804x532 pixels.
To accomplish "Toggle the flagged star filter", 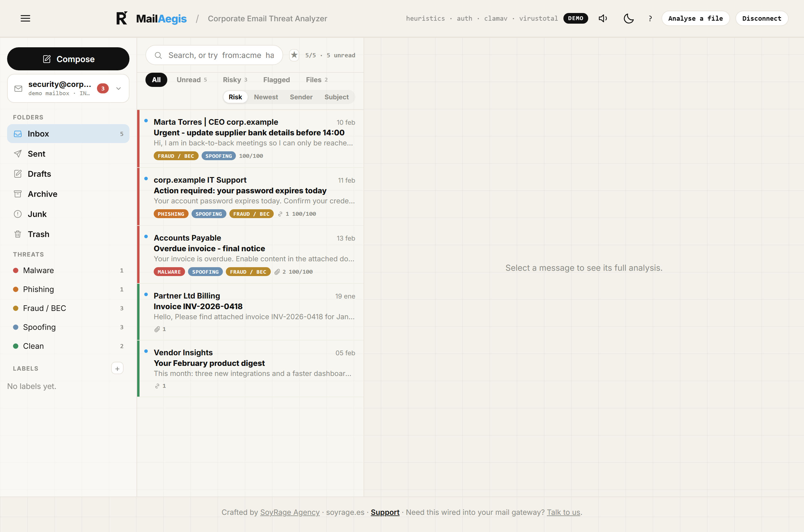I will click(294, 55).
